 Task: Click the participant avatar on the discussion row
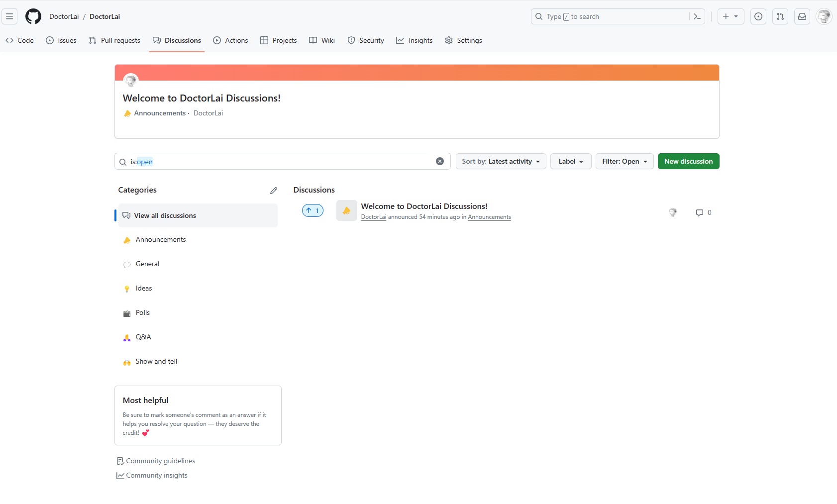click(673, 212)
